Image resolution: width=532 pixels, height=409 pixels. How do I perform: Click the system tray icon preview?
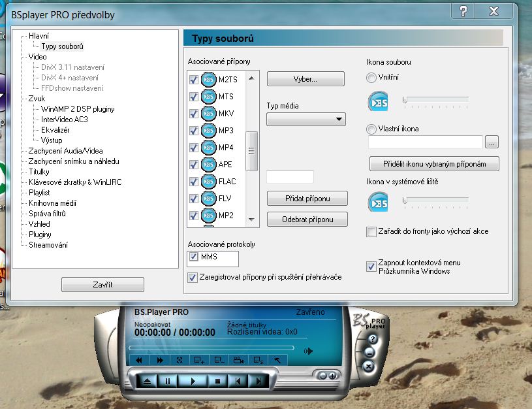[378, 202]
